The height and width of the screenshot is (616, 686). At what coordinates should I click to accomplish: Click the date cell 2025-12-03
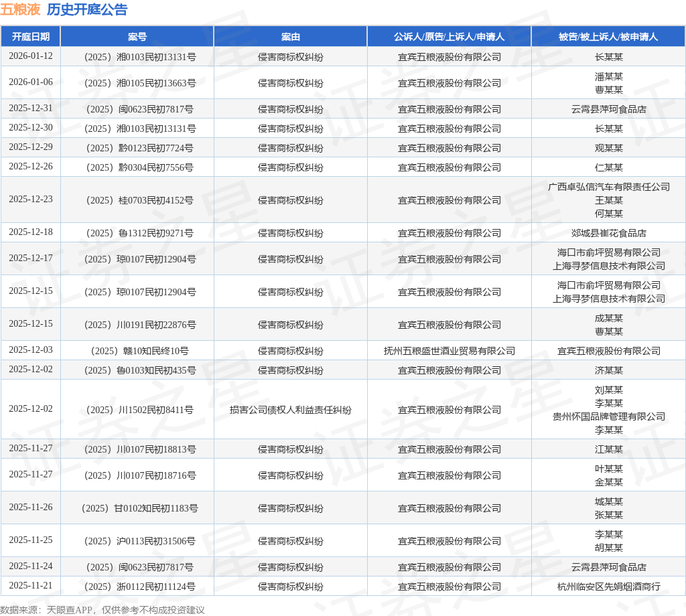(31, 350)
